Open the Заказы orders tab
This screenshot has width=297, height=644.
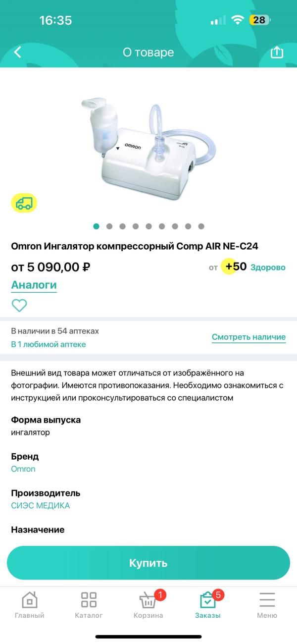pos(207,605)
